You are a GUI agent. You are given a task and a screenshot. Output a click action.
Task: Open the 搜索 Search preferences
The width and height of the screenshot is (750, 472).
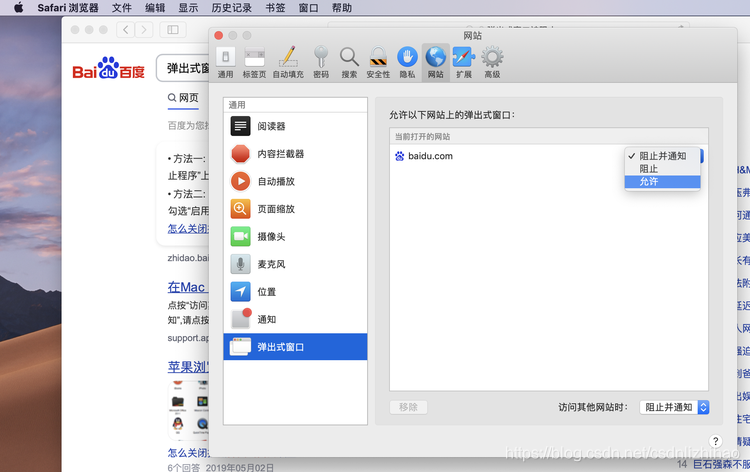pyautogui.click(x=349, y=63)
